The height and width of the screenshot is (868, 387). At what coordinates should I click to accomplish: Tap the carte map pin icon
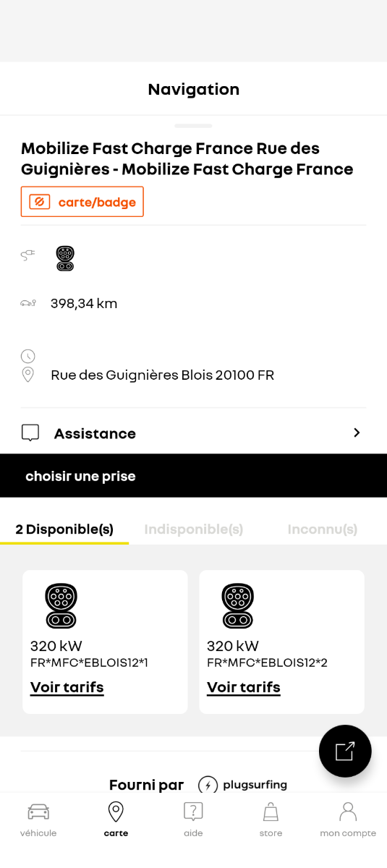(116, 812)
